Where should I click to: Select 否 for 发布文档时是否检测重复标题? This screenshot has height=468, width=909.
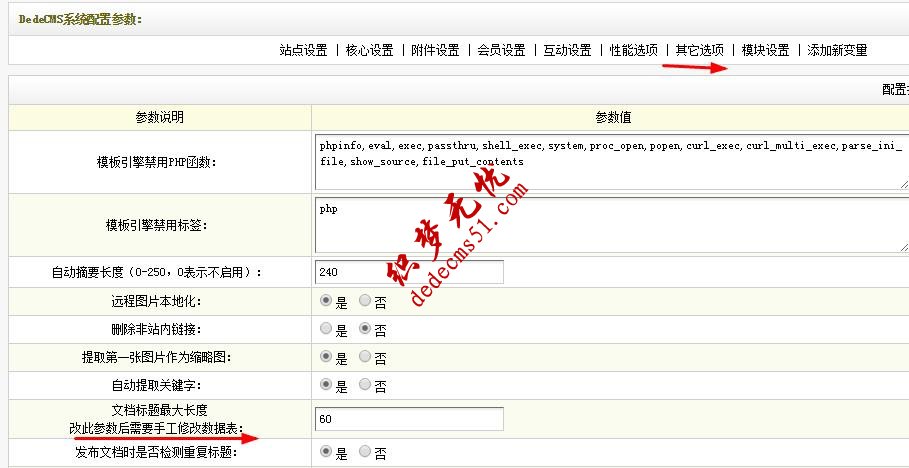[365, 451]
